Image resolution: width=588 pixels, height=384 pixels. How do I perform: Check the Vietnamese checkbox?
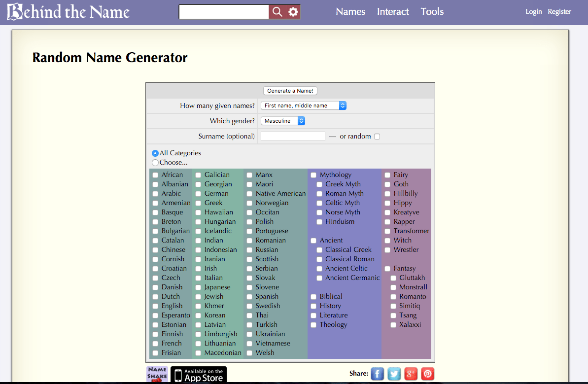tap(249, 344)
